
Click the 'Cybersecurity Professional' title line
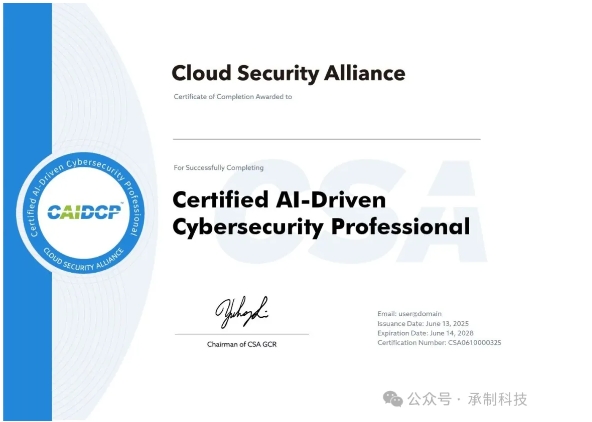(321, 227)
